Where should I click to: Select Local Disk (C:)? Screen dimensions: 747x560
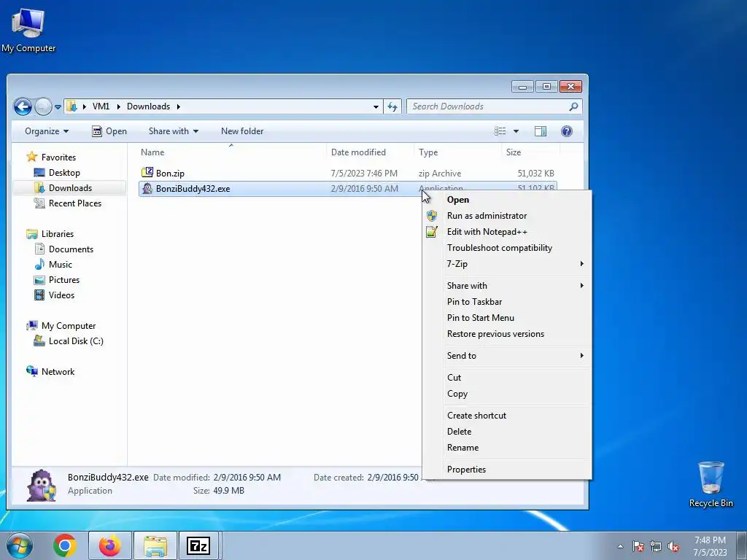pyautogui.click(x=68, y=341)
